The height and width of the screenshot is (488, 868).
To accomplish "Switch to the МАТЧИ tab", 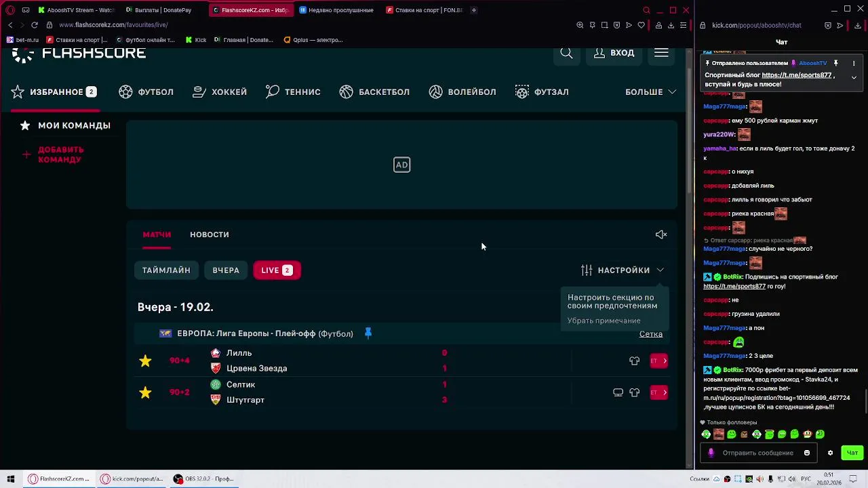I will click(x=157, y=235).
